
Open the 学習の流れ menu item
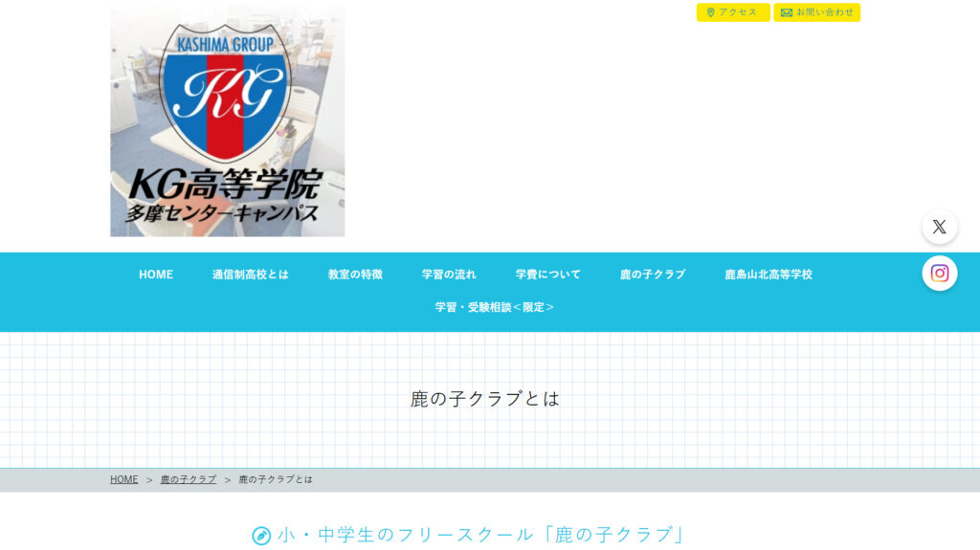[449, 275]
